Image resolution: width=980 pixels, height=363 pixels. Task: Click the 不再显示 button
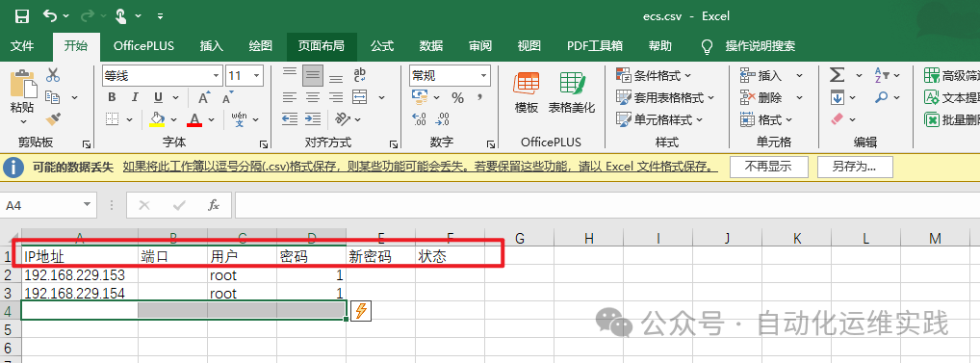769,167
